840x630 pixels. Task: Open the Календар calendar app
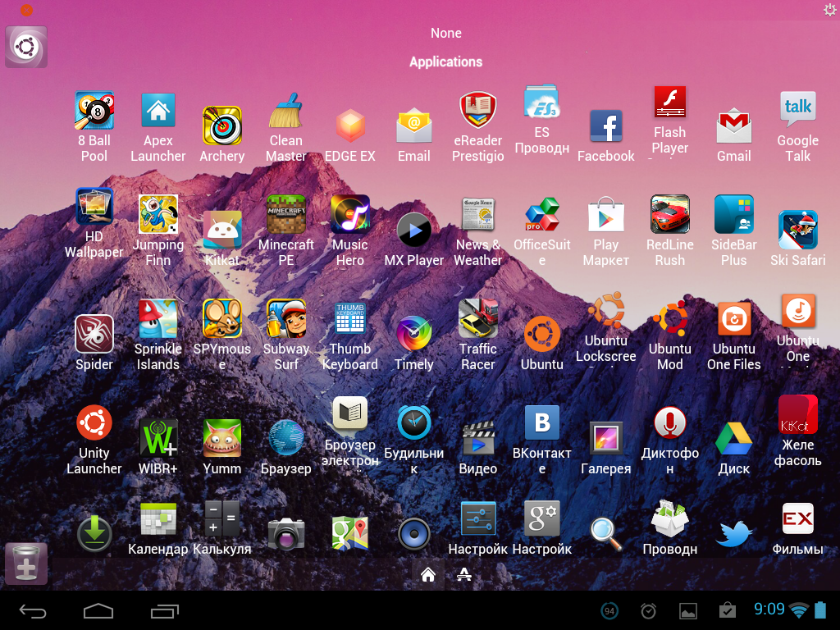158,518
